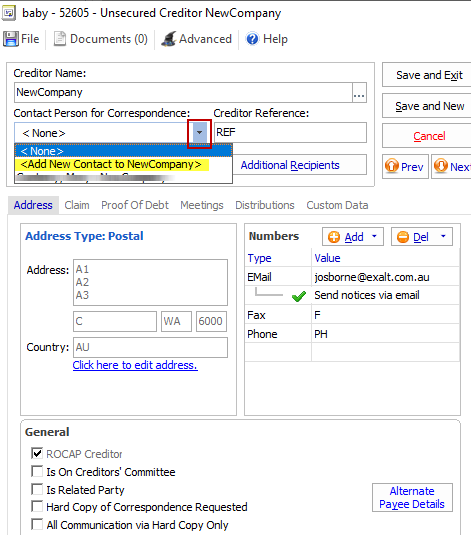Image resolution: width=471 pixels, height=535 pixels.
Task: Check Hard Copy of Correspondence Requested
Action: click(37, 506)
